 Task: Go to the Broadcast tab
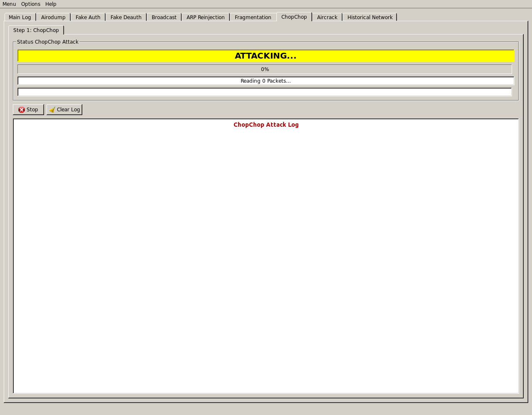(x=164, y=17)
